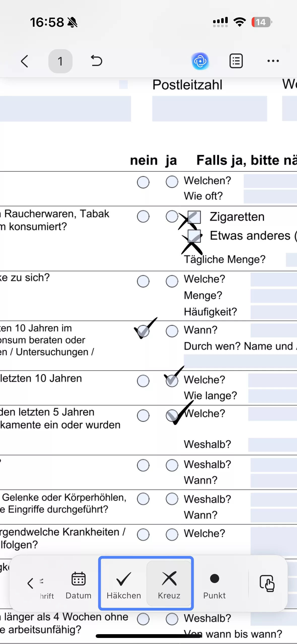Select the 'nein' radio beside 'Welchen?'
This screenshot has height=644, width=297.
point(143,182)
